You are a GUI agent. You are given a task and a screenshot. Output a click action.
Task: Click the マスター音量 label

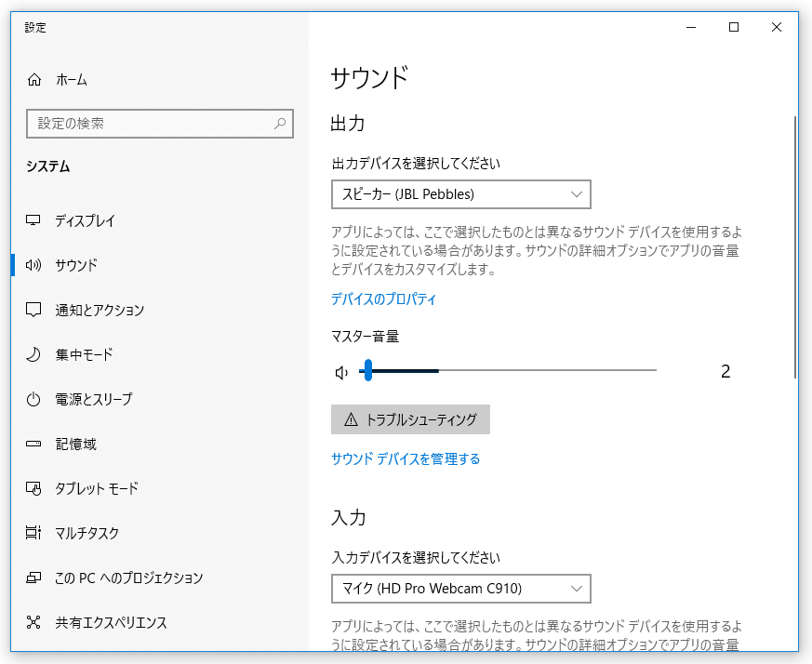coord(366,337)
